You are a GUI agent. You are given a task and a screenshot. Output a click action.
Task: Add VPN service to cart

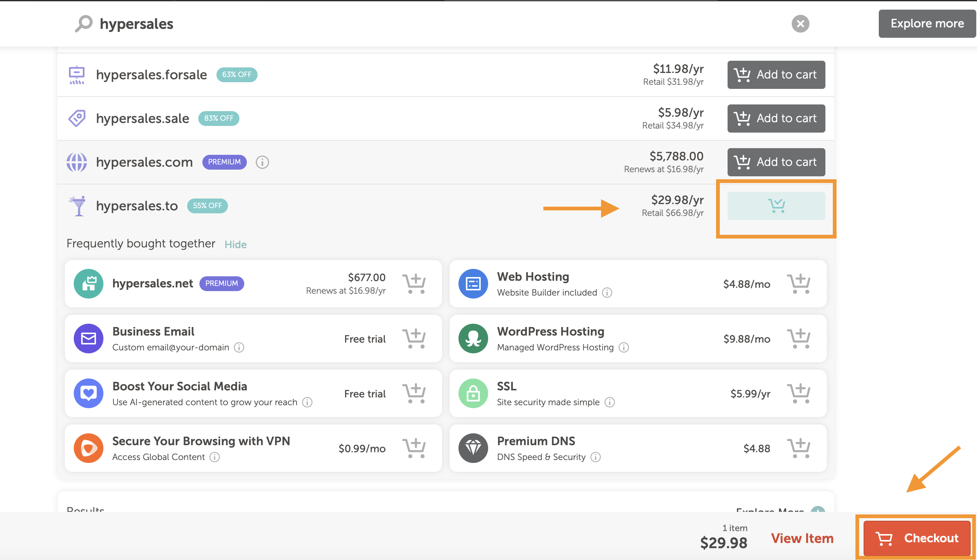414,449
